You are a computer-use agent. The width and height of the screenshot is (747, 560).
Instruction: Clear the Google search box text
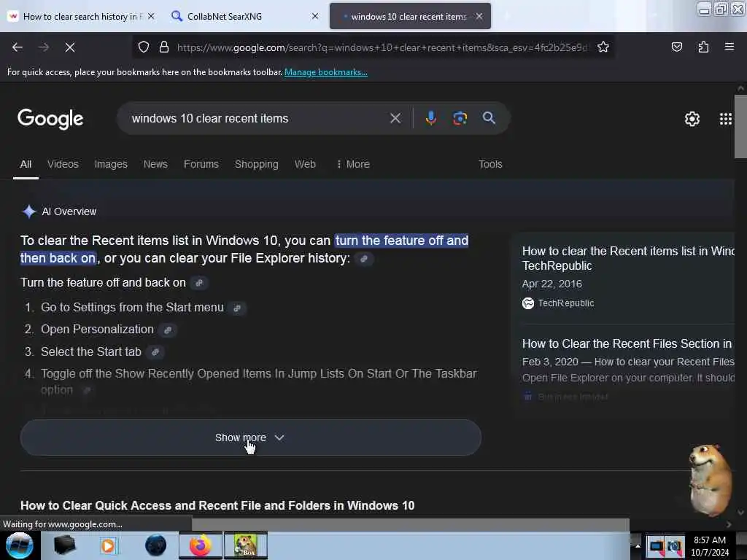point(395,118)
